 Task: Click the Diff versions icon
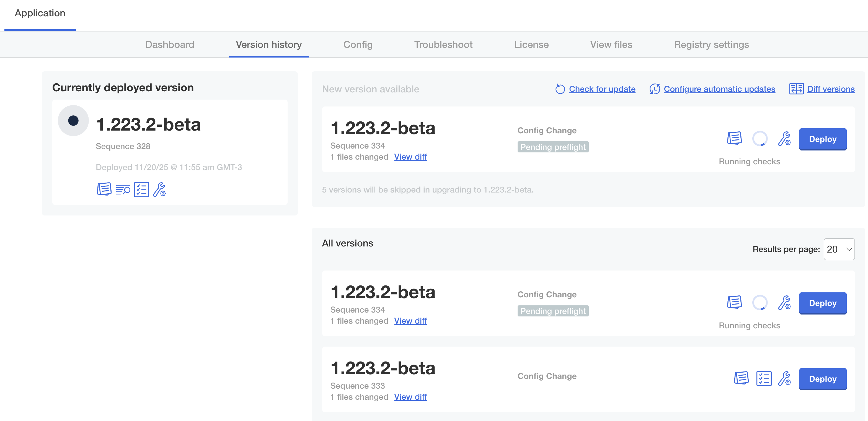click(796, 89)
